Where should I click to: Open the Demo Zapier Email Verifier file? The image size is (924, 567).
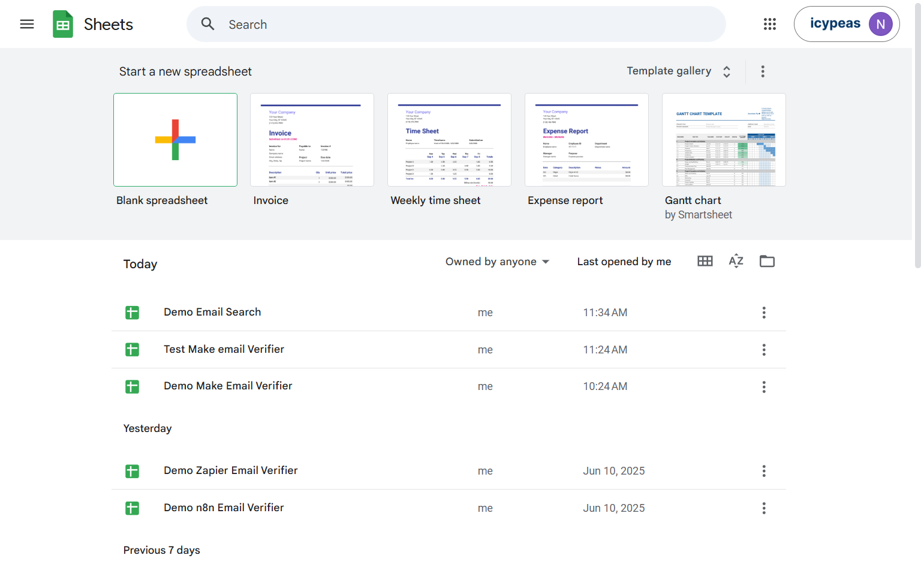pyautogui.click(x=449, y=471)
